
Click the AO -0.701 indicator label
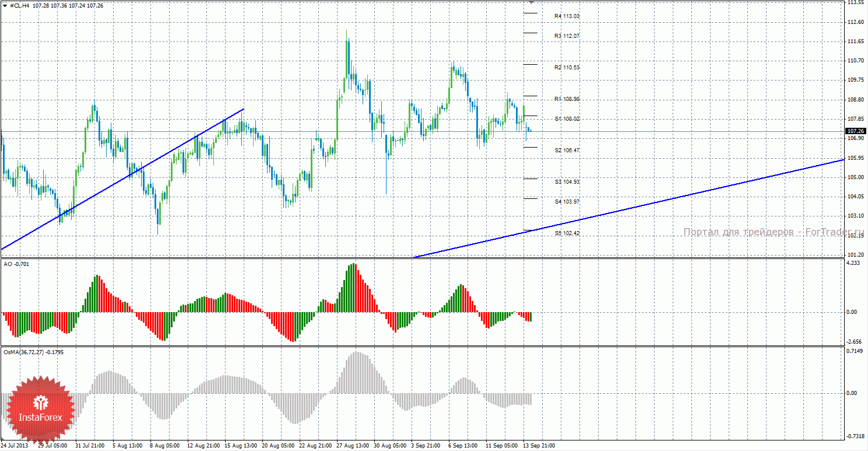(16, 264)
